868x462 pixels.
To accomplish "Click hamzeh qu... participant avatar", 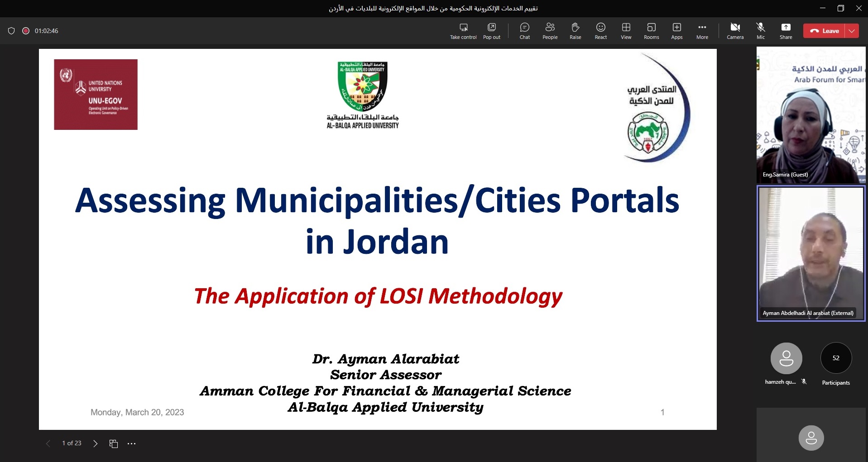I will [x=786, y=358].
